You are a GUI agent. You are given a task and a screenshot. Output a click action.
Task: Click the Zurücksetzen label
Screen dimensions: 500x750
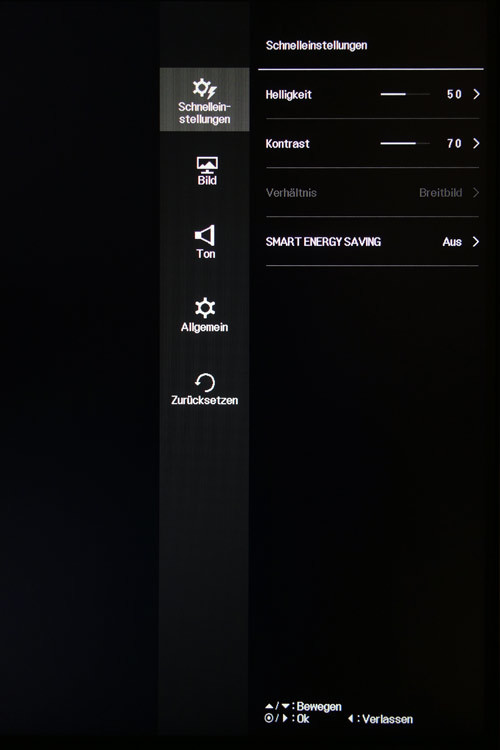point(204,400)
